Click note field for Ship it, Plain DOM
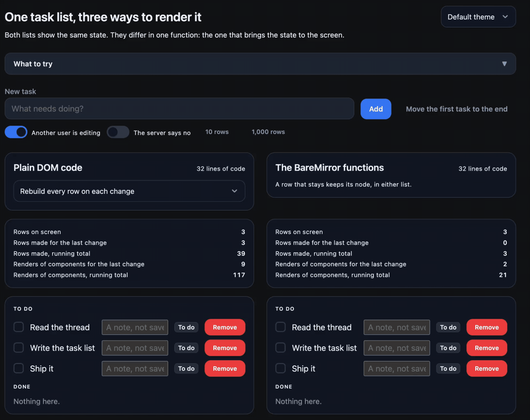 135,368
